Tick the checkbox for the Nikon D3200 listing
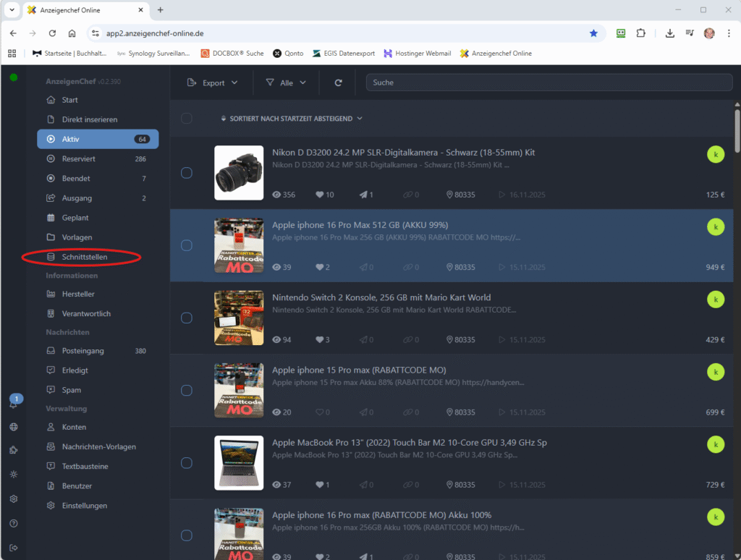 pos(186,173)
